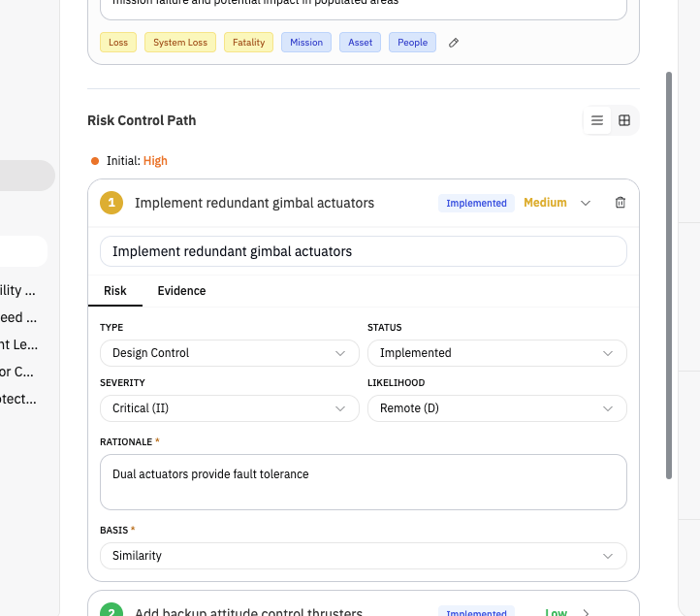Click the step 1 number badge
The width and height of the screenshot is (700, 616).
click(x=111, y=203)
